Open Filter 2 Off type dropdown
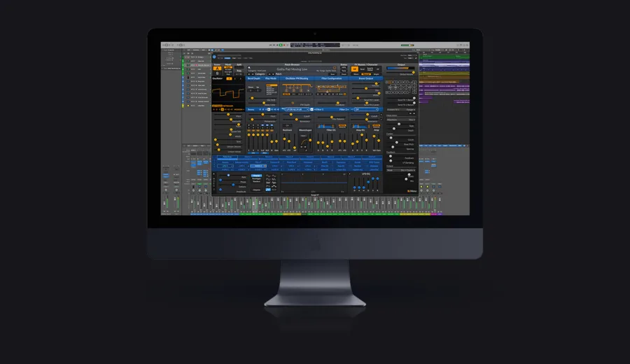Screen dimensions: 630x364 (x=366, y=110)
